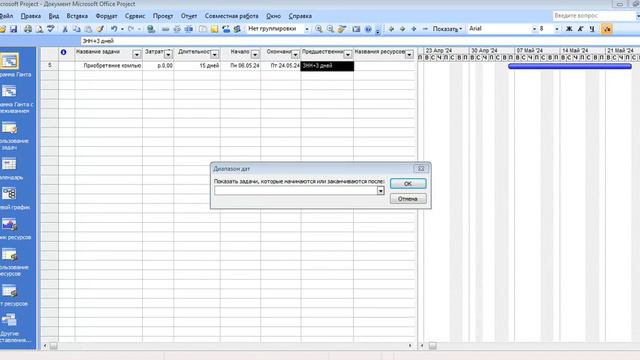Toggle Italic (К) formatting
This screenshot has width=640, height=360.
coord(580,29)
